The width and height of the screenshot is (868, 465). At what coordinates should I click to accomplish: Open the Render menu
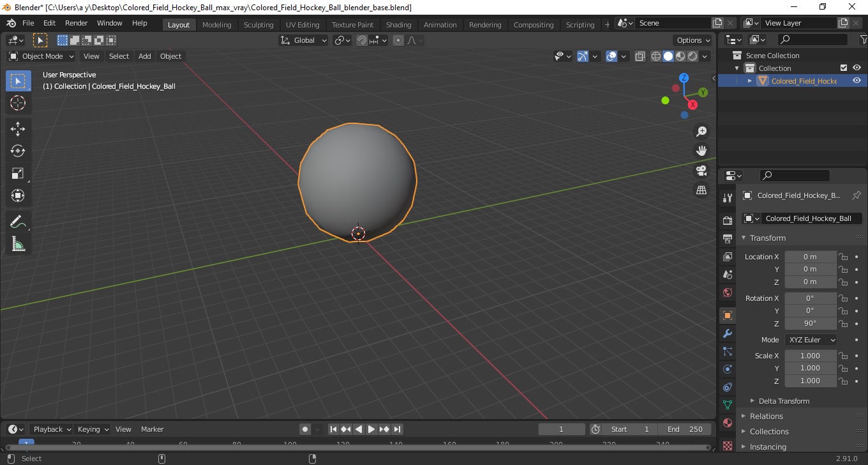coord(77,23)
